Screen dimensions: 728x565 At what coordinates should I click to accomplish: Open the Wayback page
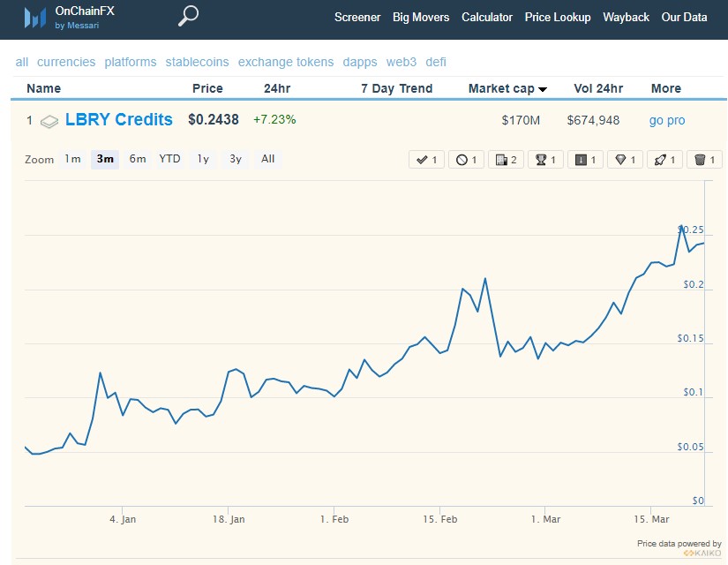pyautogui.click(x=626, y=17)
